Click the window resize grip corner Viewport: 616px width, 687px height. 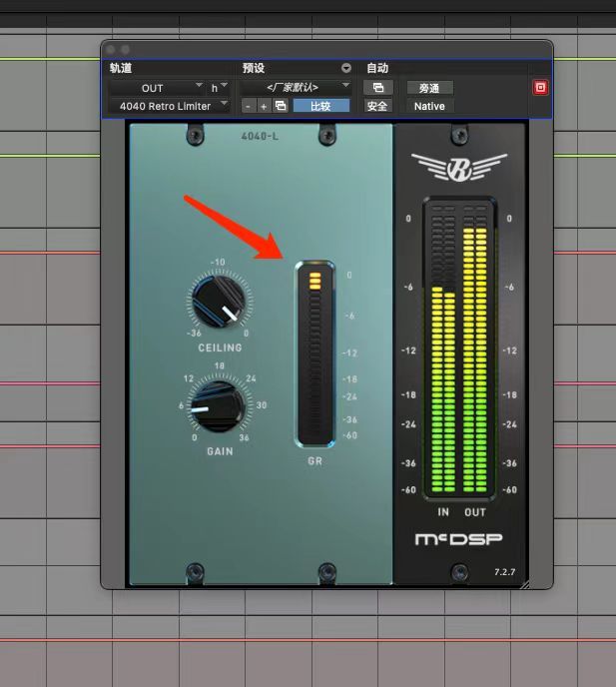click(525, 584)
